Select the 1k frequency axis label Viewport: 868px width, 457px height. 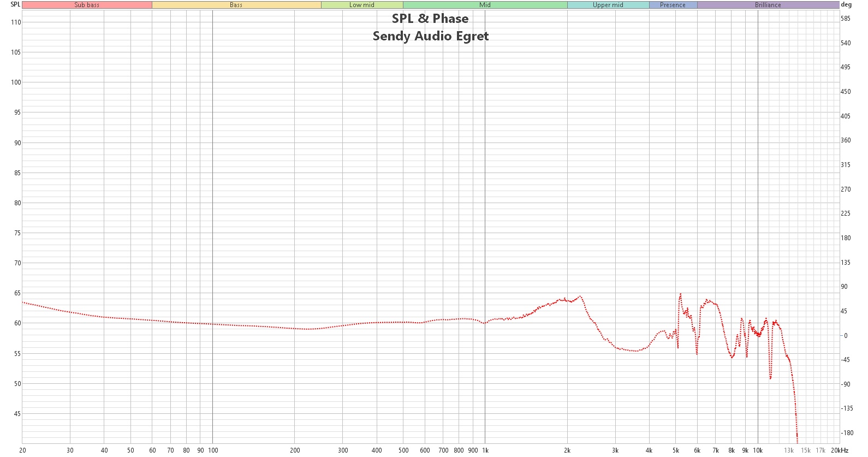click(485, 450)
